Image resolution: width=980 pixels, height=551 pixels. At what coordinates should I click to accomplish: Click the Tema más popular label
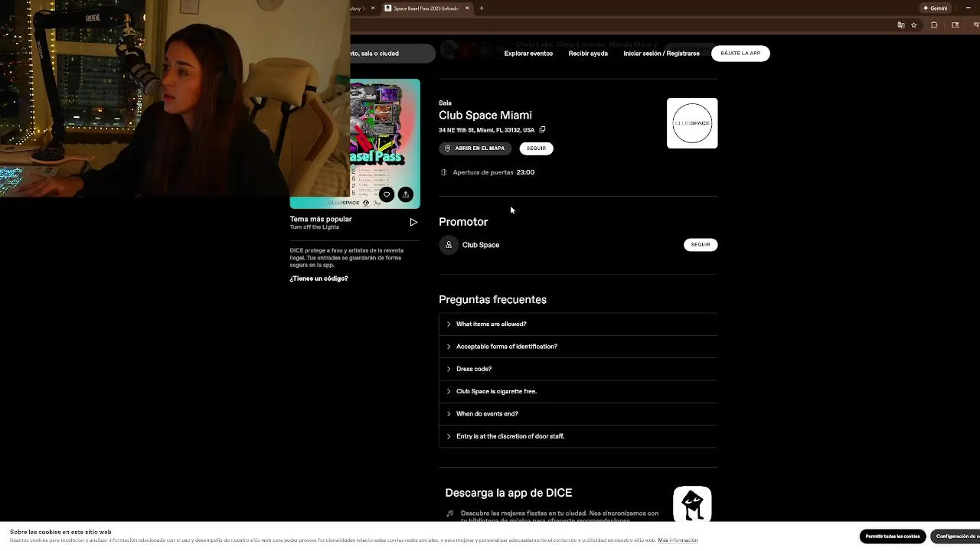click(x=321, y=219)
